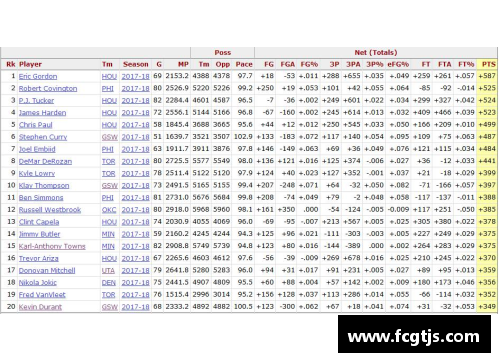Screen dimensions: 500x362
Task: Open the James Harden player link
Action: tap(42, 113)
